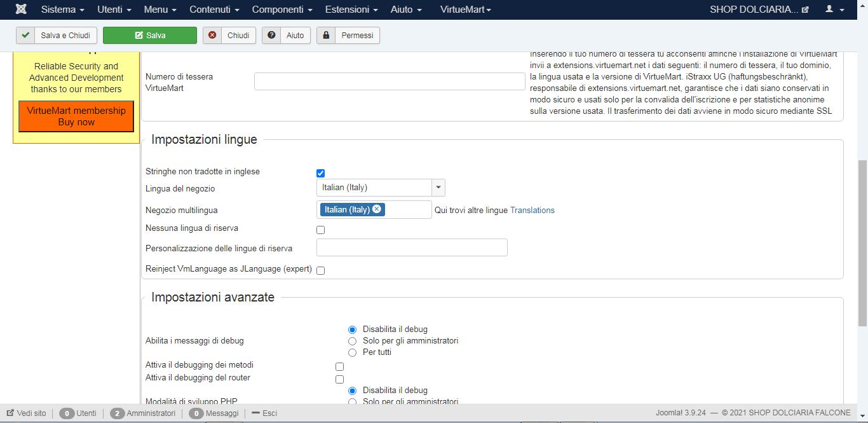Open the Sistema menu
868x423 pixels.
[62, 10]
